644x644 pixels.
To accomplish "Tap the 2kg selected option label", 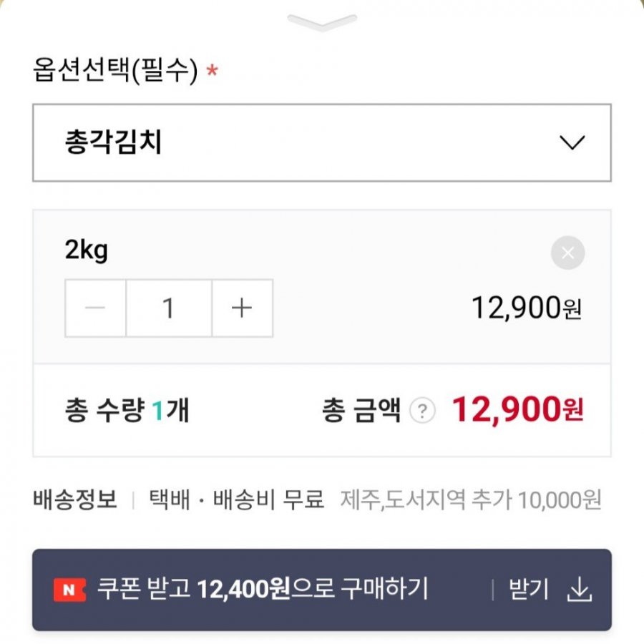I will point(87,250).
